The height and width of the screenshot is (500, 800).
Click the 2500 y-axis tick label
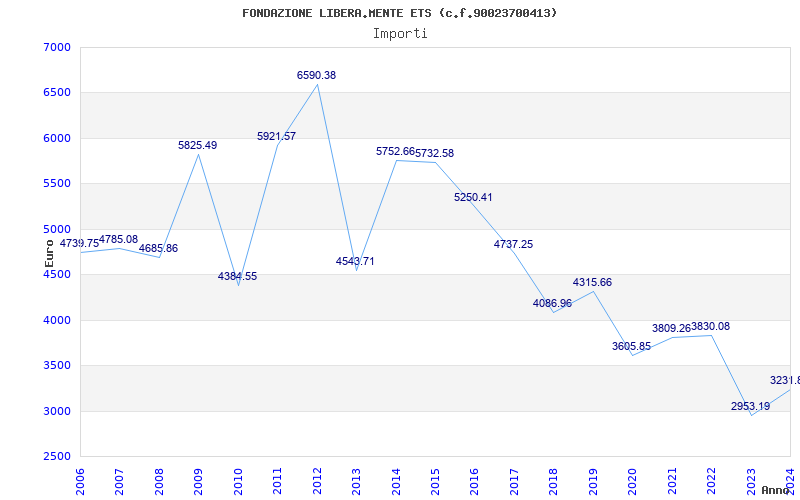[x=57, y=457]
